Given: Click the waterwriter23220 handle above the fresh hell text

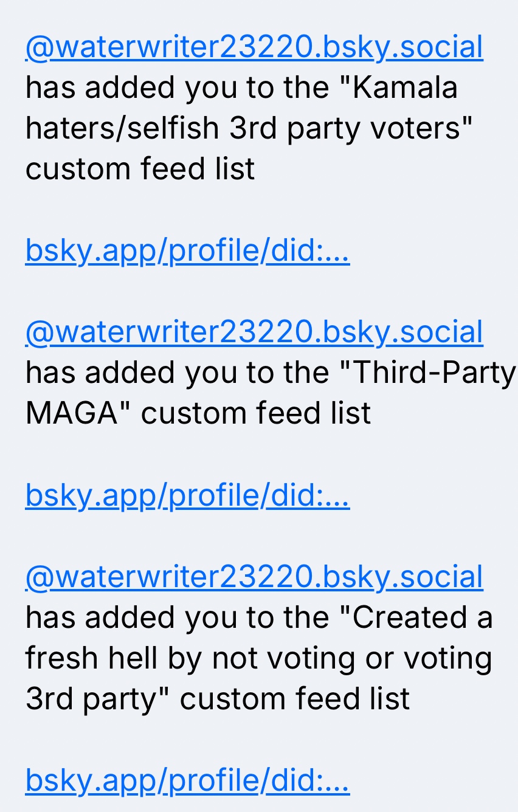Looking at the screenshot, I should click(254, 577).
